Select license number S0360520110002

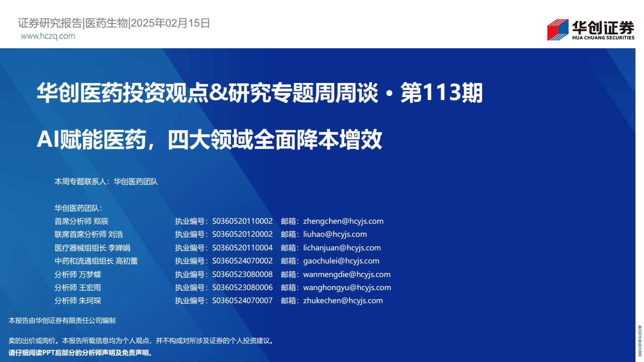(x=242, y=221)
